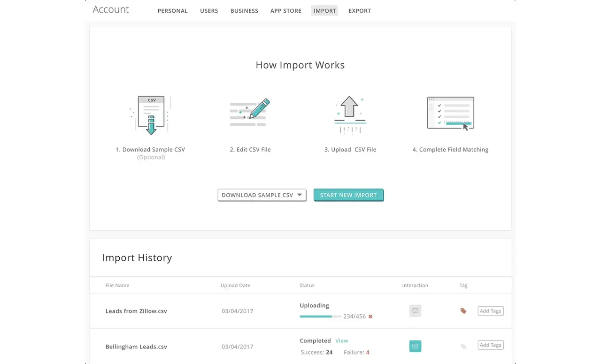Go to the Business tab
601x364 pixels.
pos(244,11)
